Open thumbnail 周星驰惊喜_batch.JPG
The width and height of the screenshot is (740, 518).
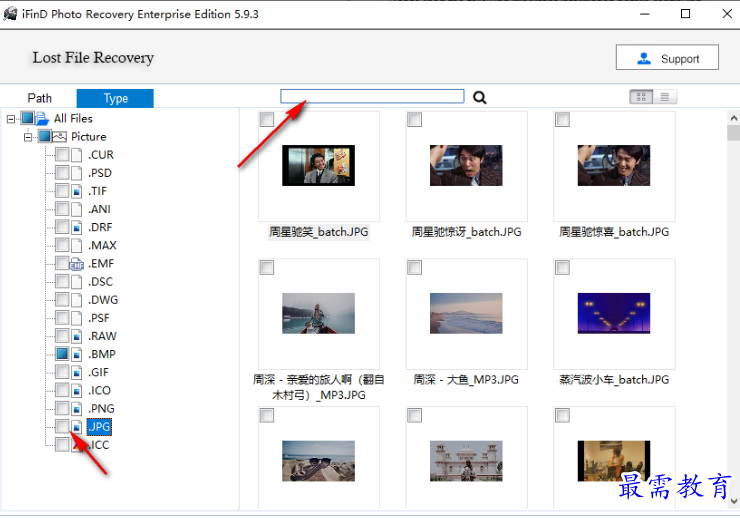[614, 165]
